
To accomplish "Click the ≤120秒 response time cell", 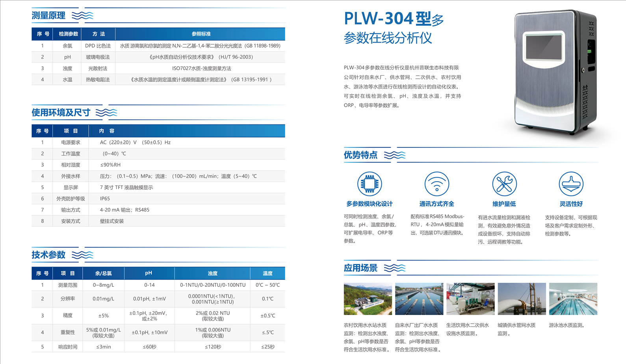I will [x=213, y=347].
